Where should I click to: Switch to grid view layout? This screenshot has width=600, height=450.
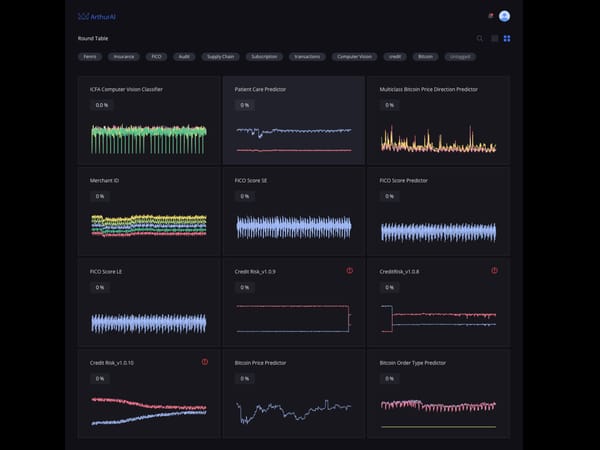click(507, 38)
